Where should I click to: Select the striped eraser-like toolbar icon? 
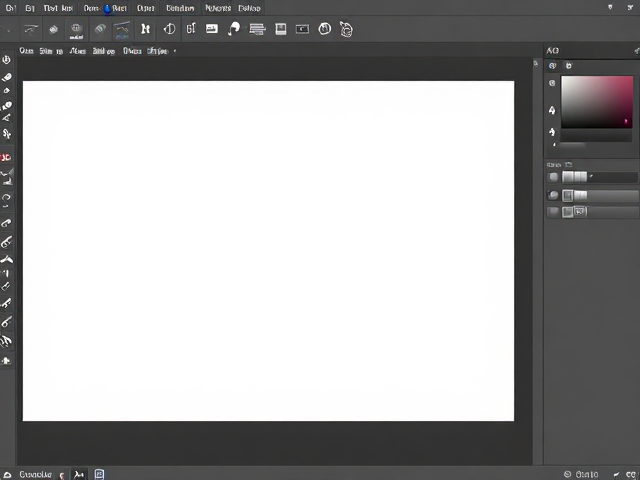(100, 29)
